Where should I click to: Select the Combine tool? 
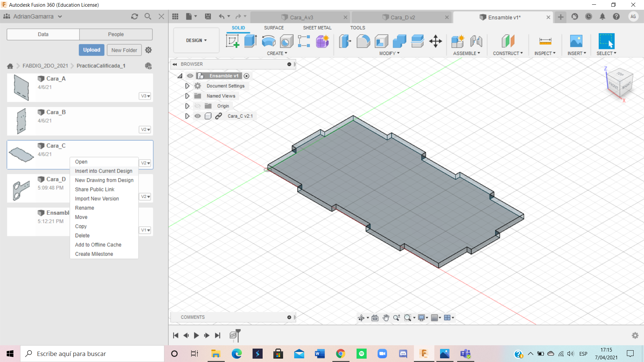pyautogui.click(x=399, y=41)
